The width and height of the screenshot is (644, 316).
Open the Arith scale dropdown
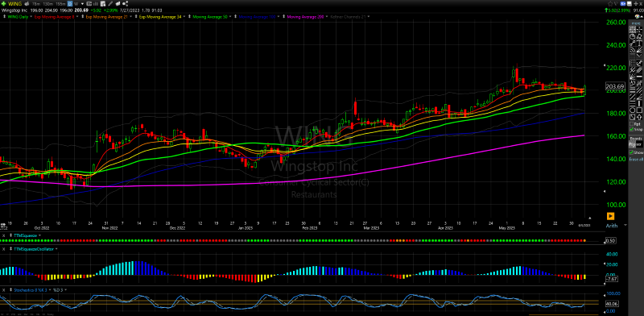[625, 226]
